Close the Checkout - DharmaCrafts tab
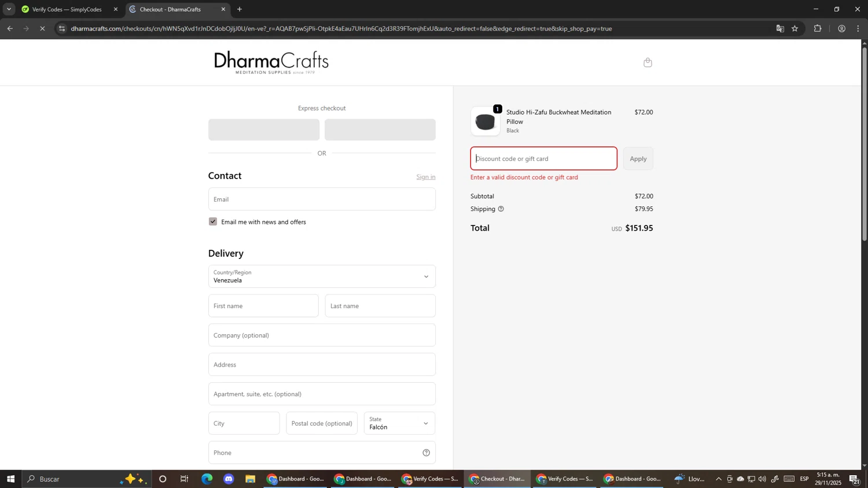This screenshot has height=488, width=868. point(223,9)
